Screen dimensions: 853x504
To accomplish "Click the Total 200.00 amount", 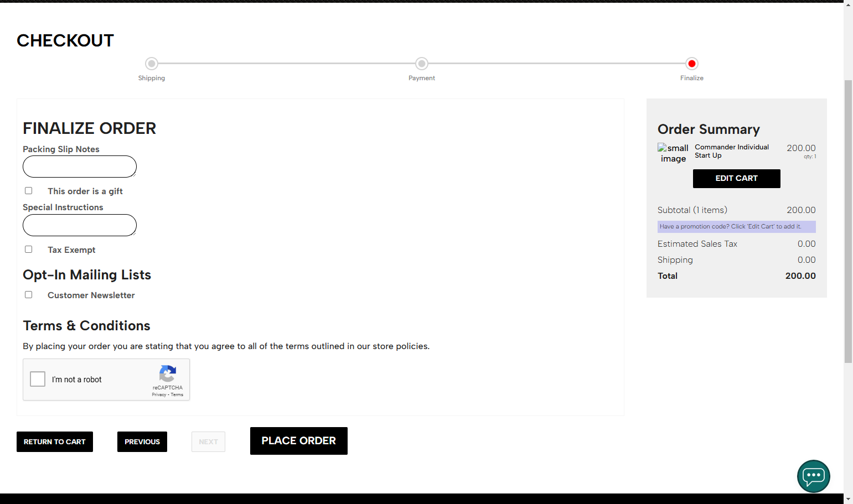I will point(800,276).
